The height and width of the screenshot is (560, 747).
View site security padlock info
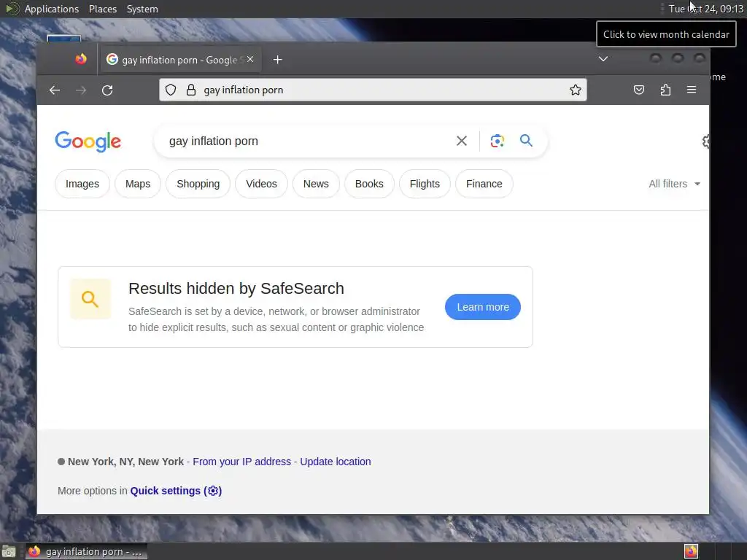[191, 90]
